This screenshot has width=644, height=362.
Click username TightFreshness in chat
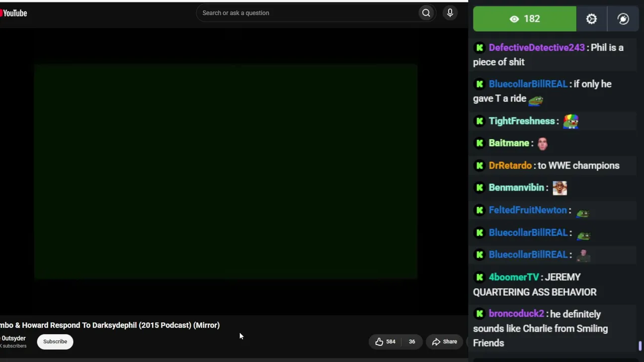point(522,121)
